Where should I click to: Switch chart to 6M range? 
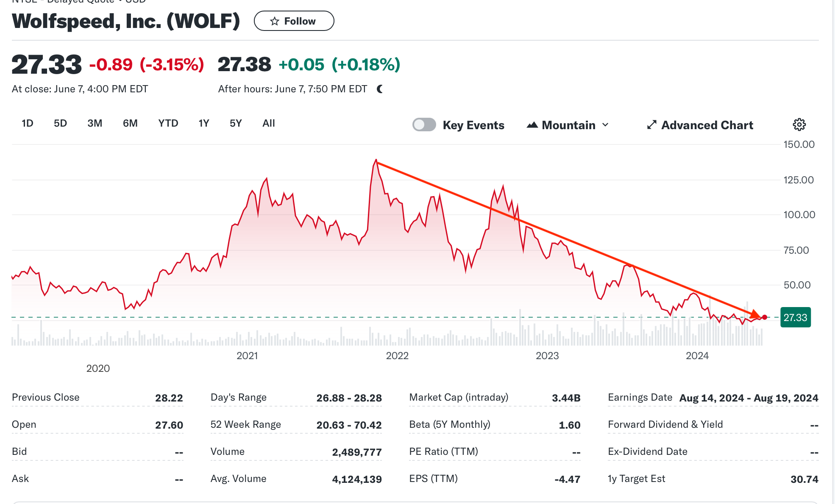(x=130, y=123)
